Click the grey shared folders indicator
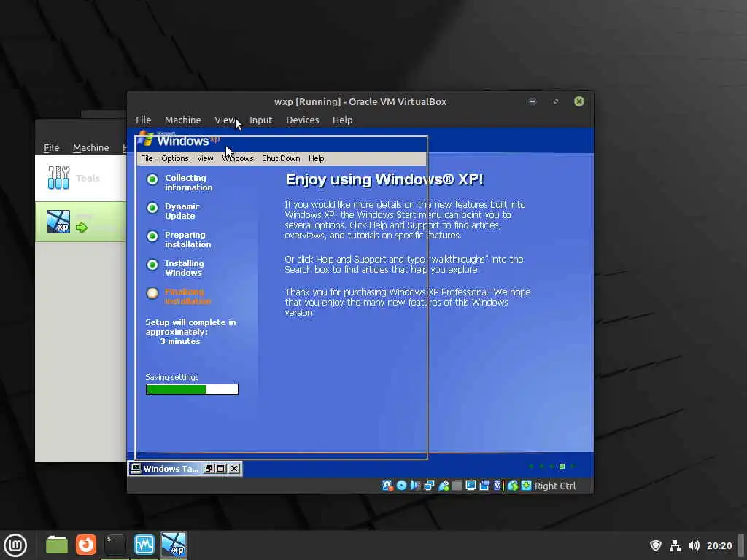This screenshot has height=560, width=747. coord(457,485)
